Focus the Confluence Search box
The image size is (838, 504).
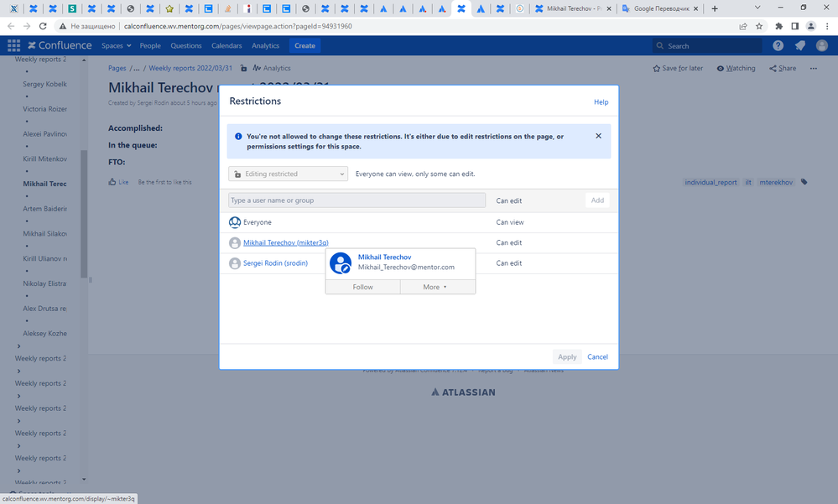pos(707,46)
